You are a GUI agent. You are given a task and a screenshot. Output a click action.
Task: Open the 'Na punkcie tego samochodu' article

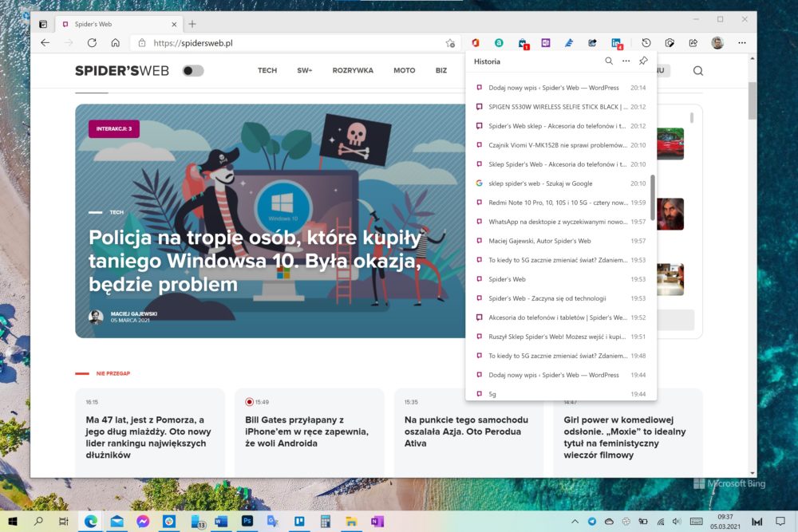pos(466,432)
